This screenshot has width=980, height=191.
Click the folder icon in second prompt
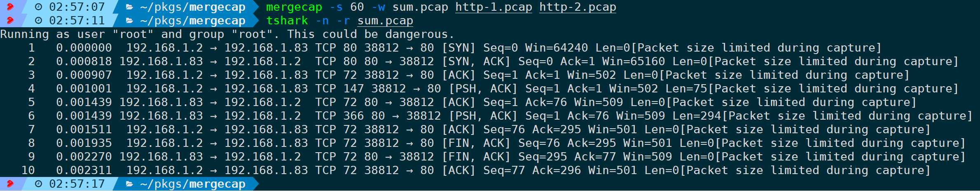click(x=129, y=21)
